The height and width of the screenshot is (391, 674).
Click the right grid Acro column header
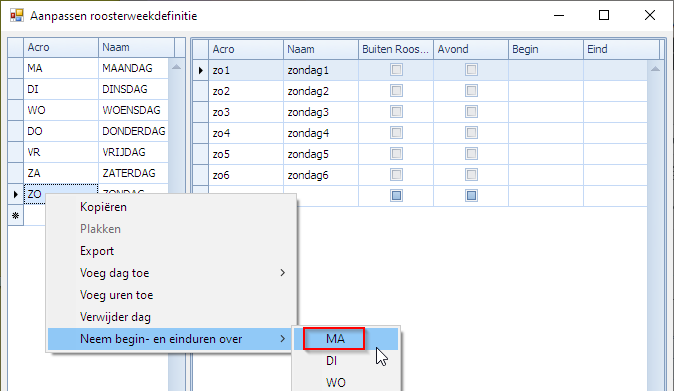click(246, 49)
